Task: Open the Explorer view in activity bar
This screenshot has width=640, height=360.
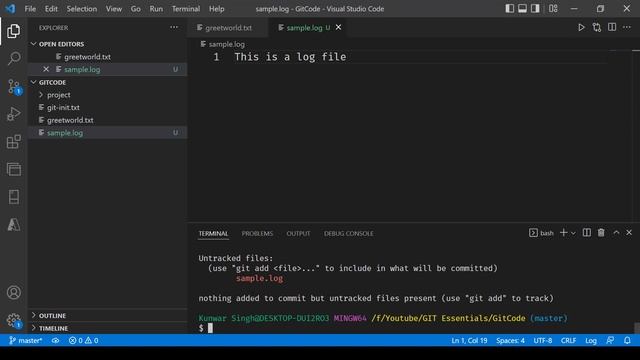Action: click(x=13, y=31)
